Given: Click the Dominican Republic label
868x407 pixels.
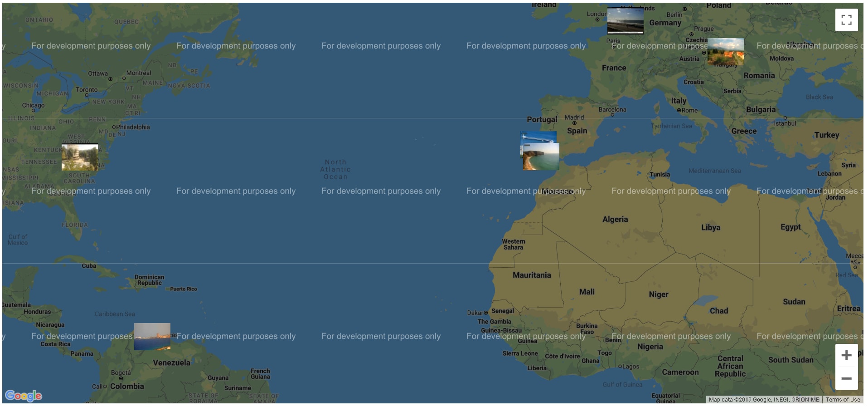Looking at the screenshot, I should point(149,280).
